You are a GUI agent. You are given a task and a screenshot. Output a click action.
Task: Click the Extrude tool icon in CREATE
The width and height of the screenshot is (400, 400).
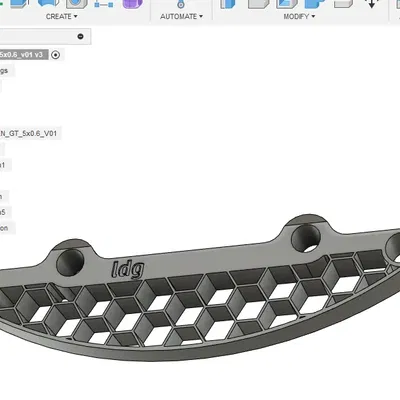[21, 3]
